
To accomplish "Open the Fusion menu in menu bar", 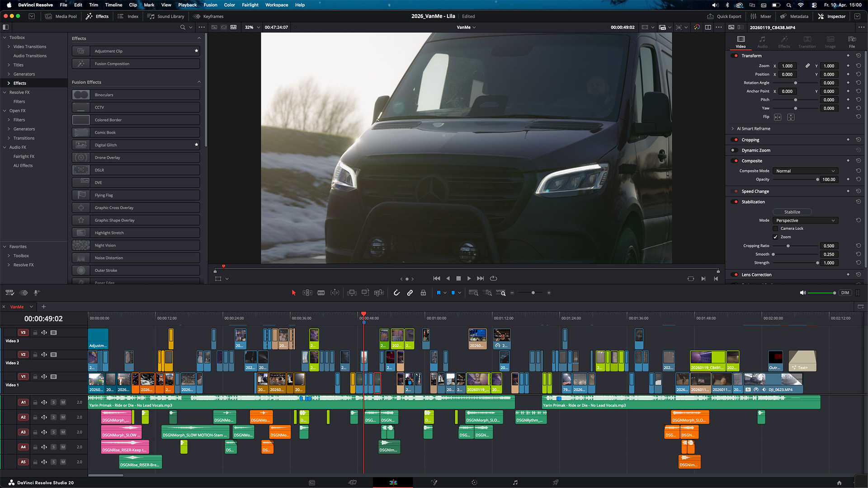I will 210,5.
